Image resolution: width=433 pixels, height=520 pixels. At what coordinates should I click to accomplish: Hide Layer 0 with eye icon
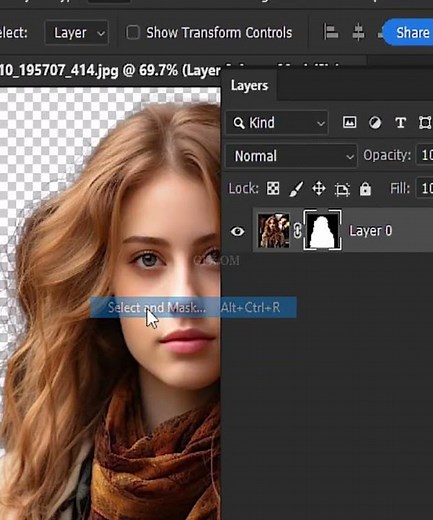237,231
